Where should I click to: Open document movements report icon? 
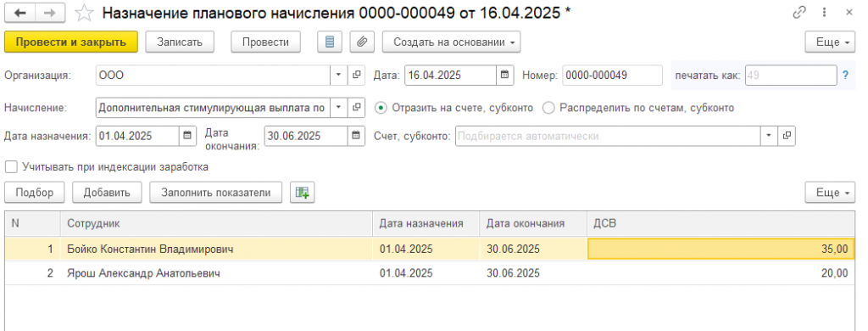[330, 42]
